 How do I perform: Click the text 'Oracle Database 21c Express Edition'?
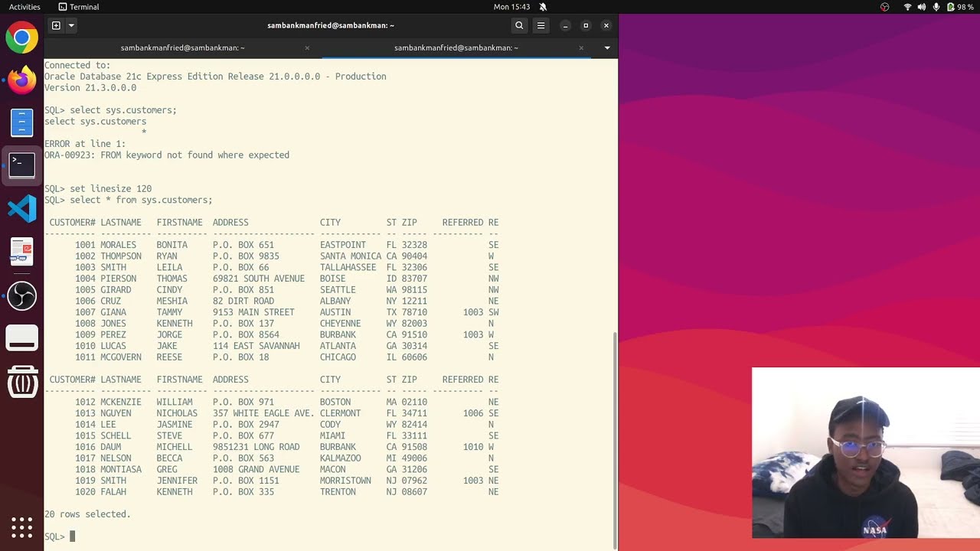(x=133, y=77)
